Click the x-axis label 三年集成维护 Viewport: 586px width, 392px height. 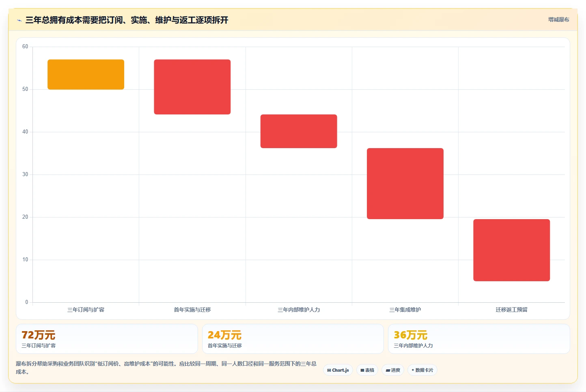point(405,310)
